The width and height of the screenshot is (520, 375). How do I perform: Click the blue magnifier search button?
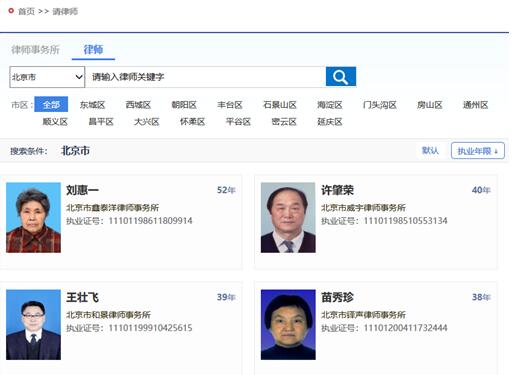pyautogui.click(x=341, y=77)
